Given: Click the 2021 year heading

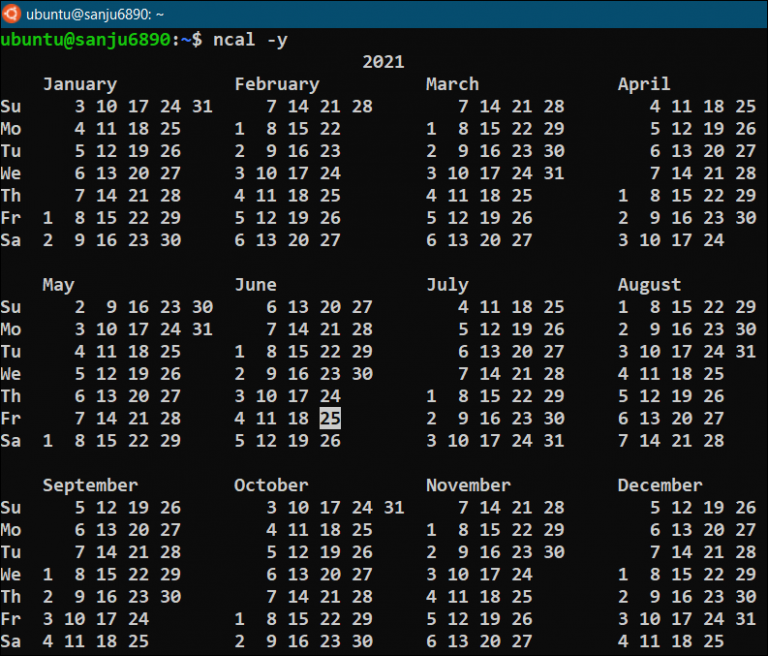Looking at the screenshot, I should (x=383, y=62).
